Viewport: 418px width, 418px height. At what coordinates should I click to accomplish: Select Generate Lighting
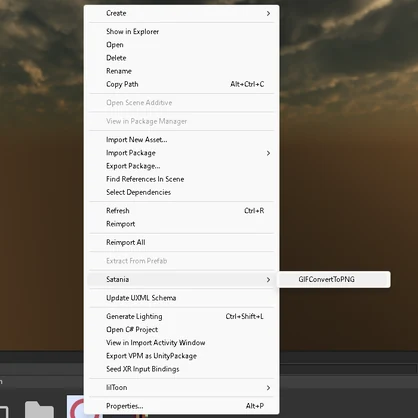pos(181,316)
